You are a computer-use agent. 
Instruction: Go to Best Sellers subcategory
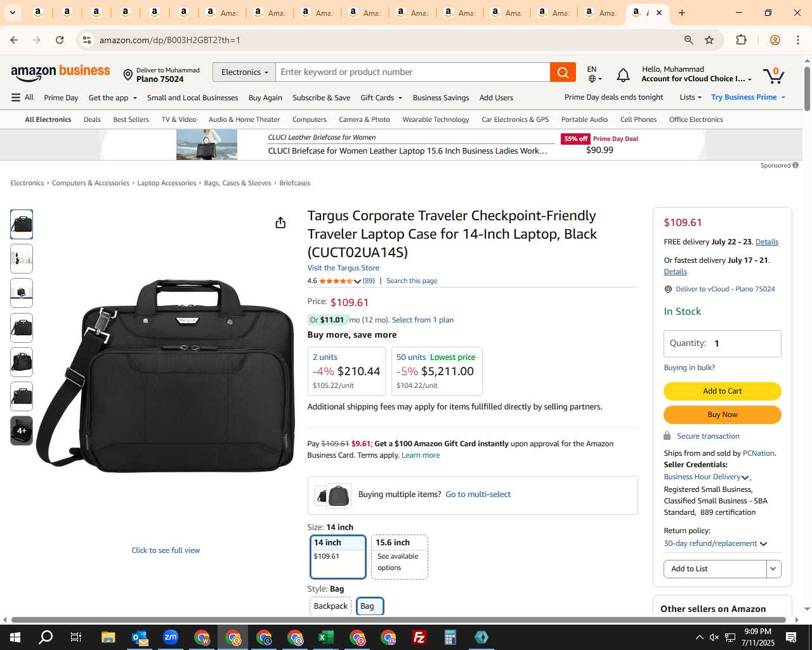[x=131, y=119]
